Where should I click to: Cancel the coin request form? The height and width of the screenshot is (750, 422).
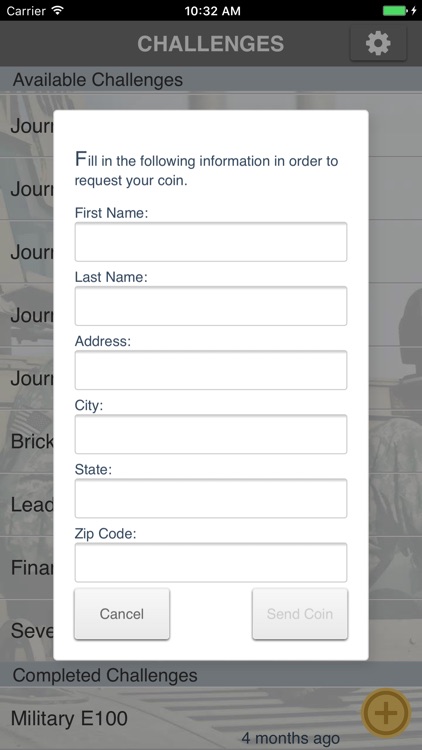click(122, 614)
